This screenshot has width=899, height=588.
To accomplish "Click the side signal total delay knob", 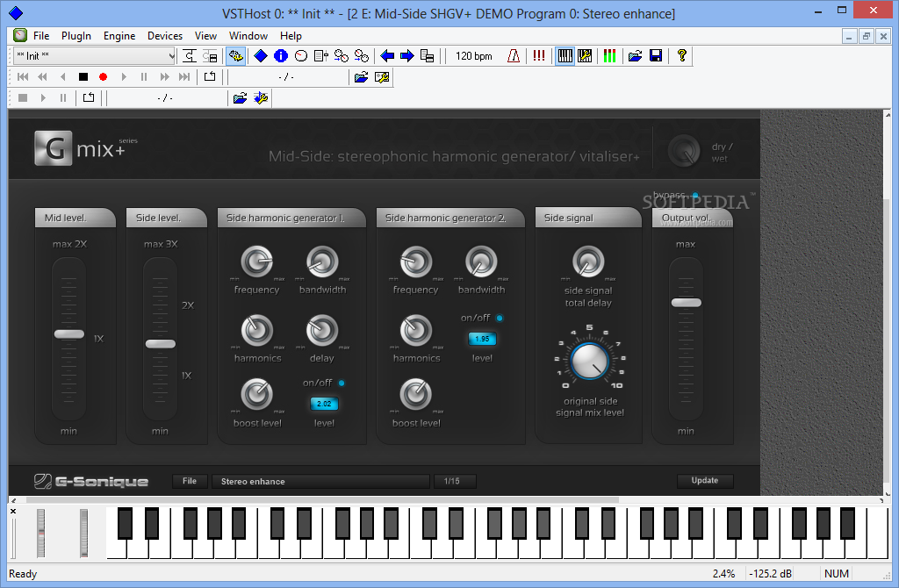I will pyautogui.click(x=588, y=262).
